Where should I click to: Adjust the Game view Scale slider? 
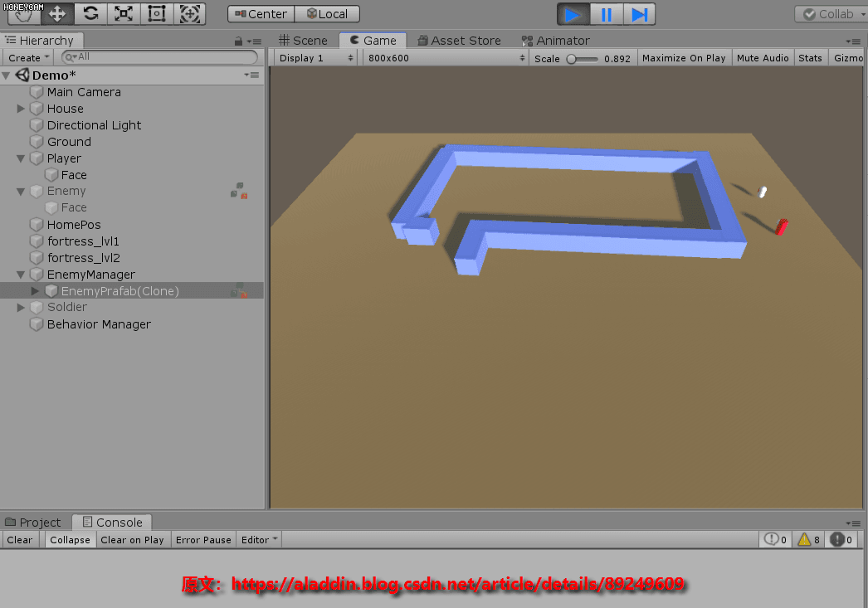[x=583, y=59]
